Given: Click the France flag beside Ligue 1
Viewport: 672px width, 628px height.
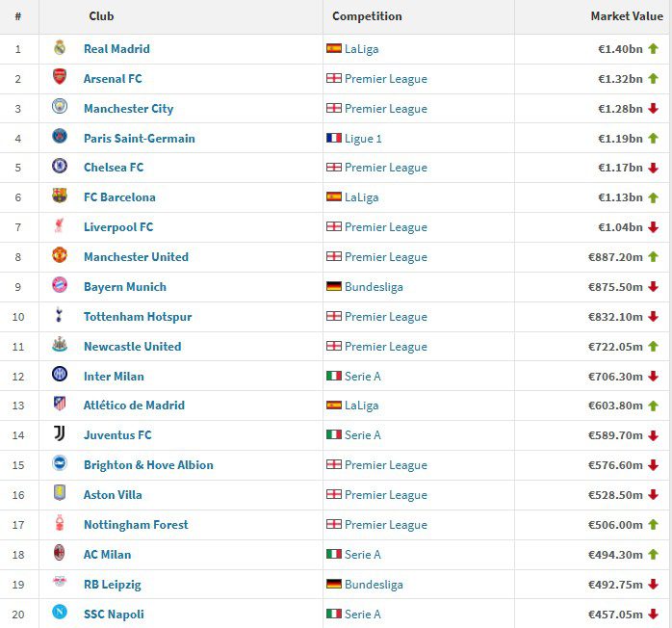Looking at the screenshot, I should tap(334, 139).
